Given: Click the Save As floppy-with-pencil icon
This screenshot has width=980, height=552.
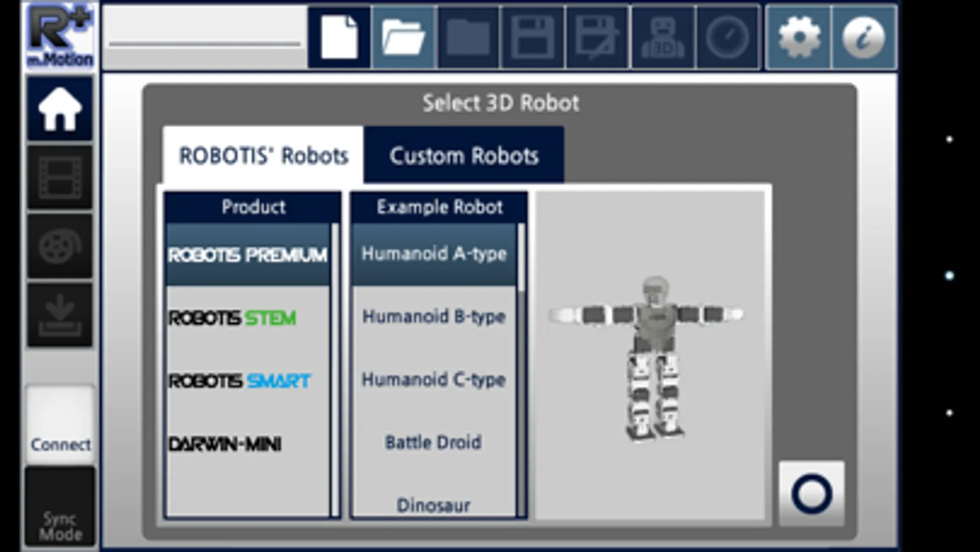Looking at the screenshot, I should pos(598,37).
